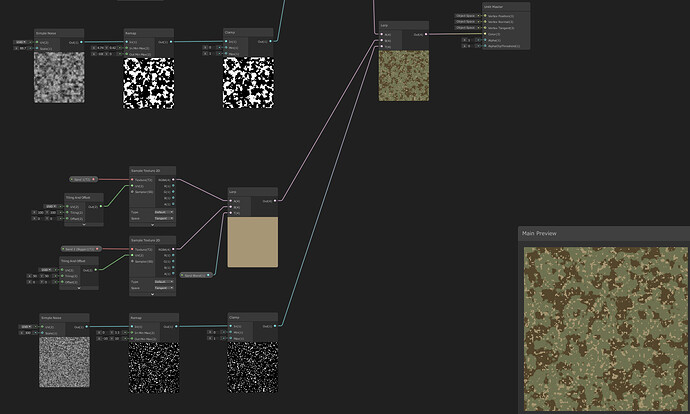Image resolution: width=690 pixels, height=414 pixels.
Task: Click Out port of Clamp with blotchy preview
Action: tap(270, 41)
